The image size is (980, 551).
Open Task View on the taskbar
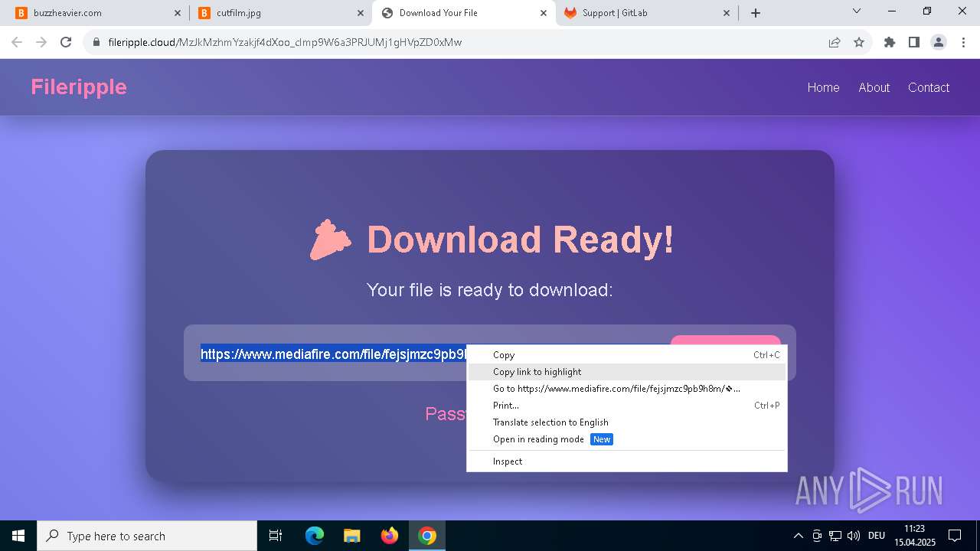coord(276,536)
